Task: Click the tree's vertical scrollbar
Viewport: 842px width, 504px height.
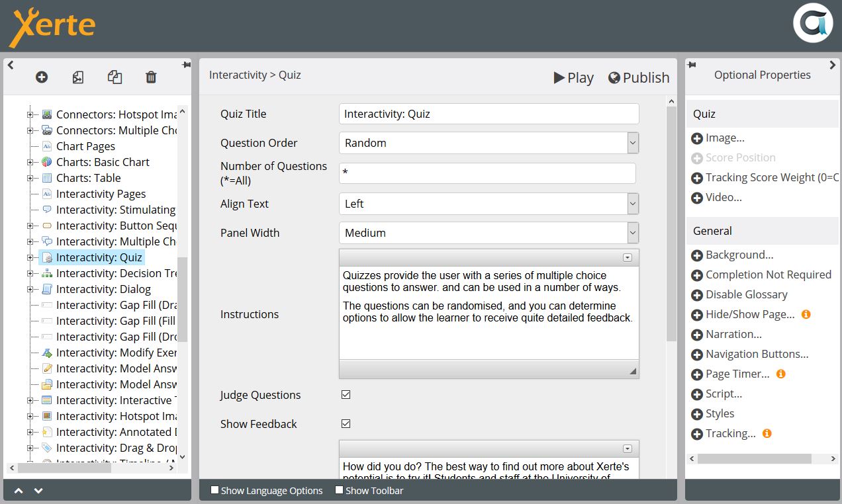Action: point(183,299)
